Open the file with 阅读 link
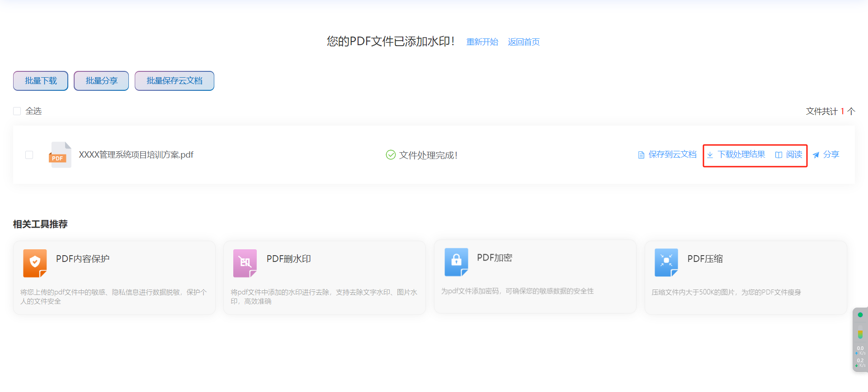868x392 pixels. 793,154
